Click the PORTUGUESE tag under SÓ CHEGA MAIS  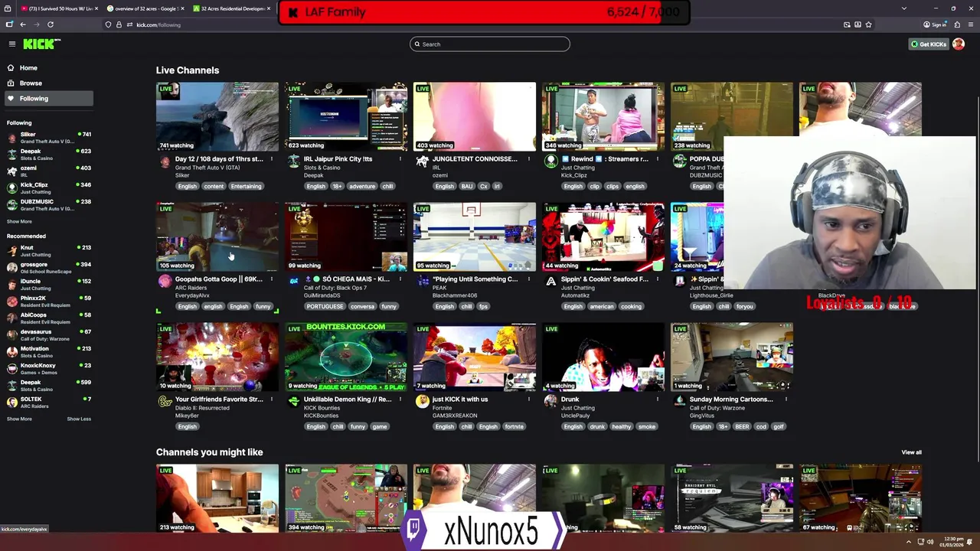click(325, 306)
